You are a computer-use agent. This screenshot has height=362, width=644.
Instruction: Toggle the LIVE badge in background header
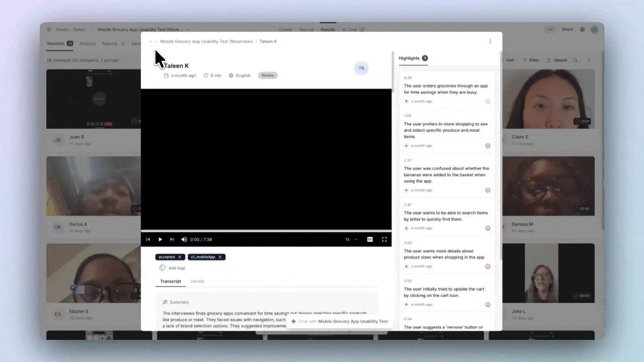pyautogui.click(x=550, y=30)
